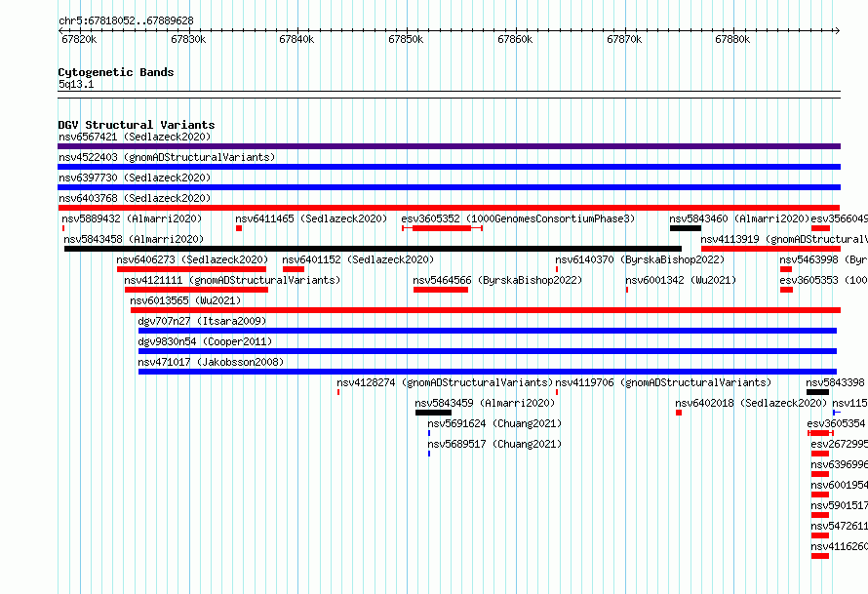Open variant nsv4522403 (gnomADStructuralVariants)
The height and width of the screenshot is (594, 868).
167,157
